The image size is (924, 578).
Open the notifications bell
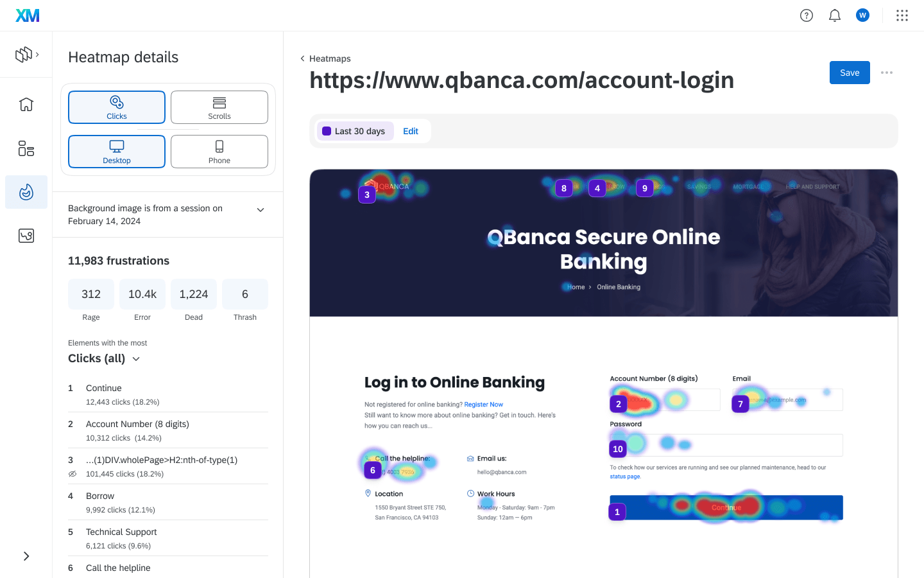835,15
